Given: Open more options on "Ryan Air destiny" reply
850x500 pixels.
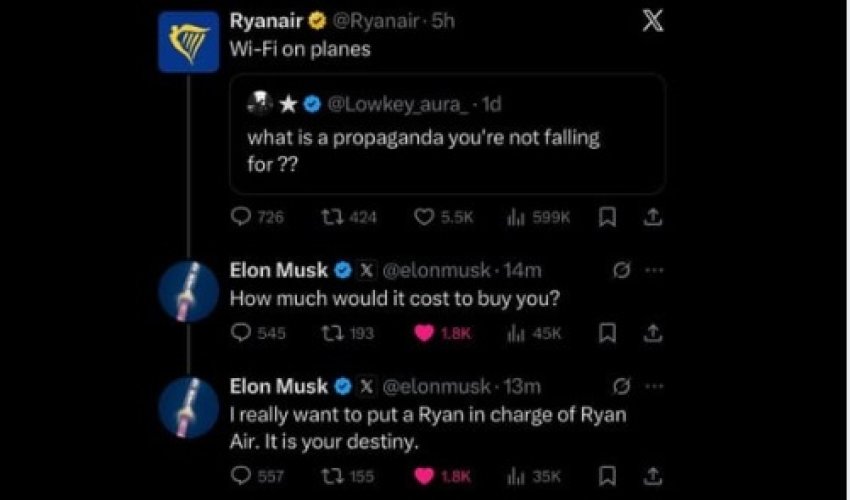Looking at the screenshot, I should point(653,386).
